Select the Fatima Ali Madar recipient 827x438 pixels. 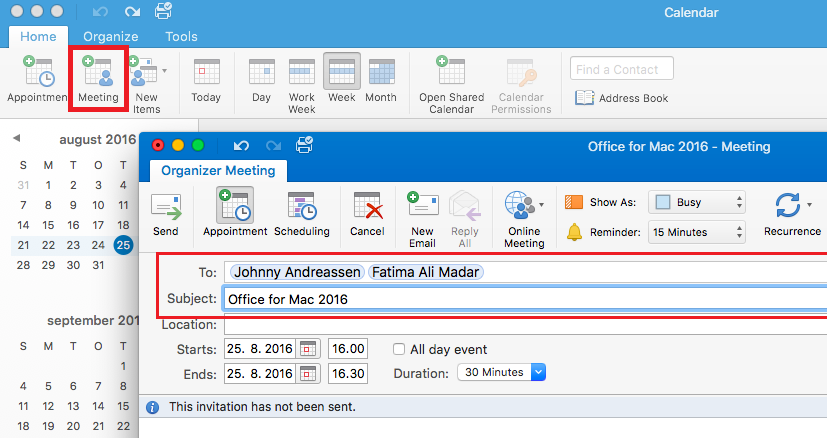[x=426, y=272]
